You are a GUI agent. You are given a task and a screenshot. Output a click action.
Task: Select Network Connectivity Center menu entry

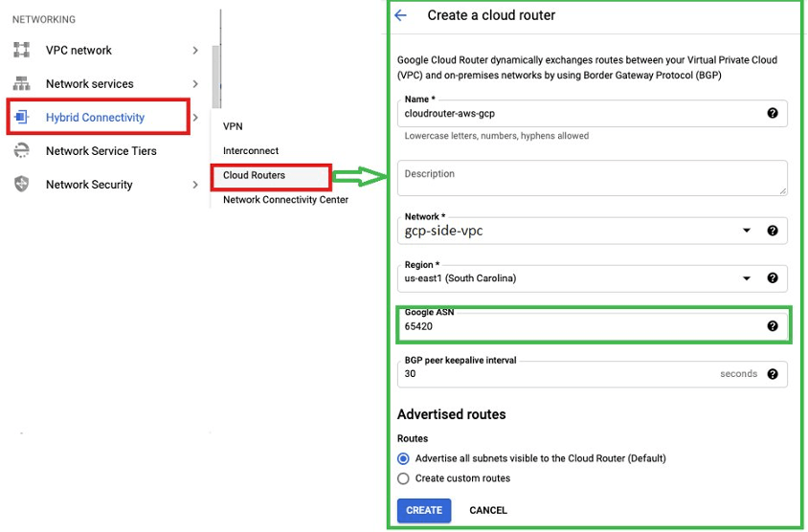[285, 200]
